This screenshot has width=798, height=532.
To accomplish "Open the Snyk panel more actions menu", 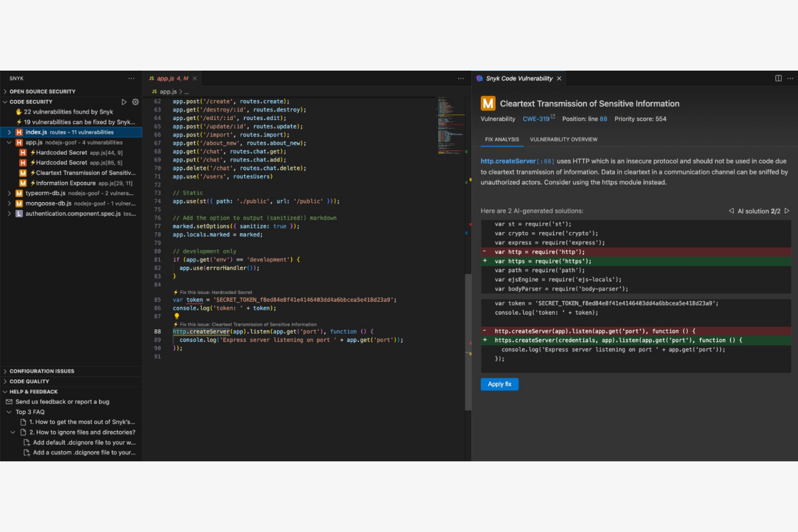I will pos(132,78).
